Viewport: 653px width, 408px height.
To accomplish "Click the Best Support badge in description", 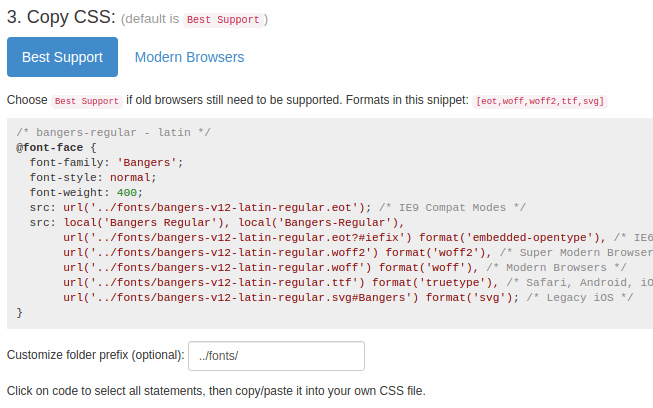I will [87, 101].
